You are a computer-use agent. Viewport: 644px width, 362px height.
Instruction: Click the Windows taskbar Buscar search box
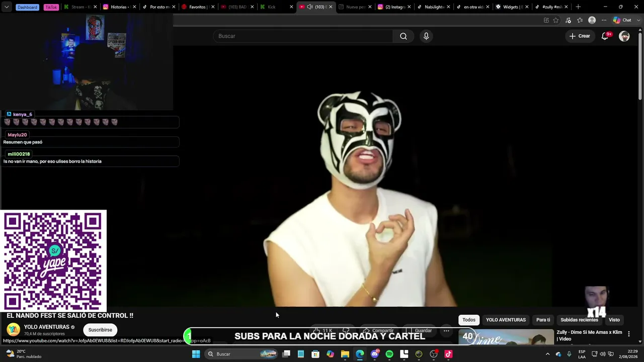[242, 354]
